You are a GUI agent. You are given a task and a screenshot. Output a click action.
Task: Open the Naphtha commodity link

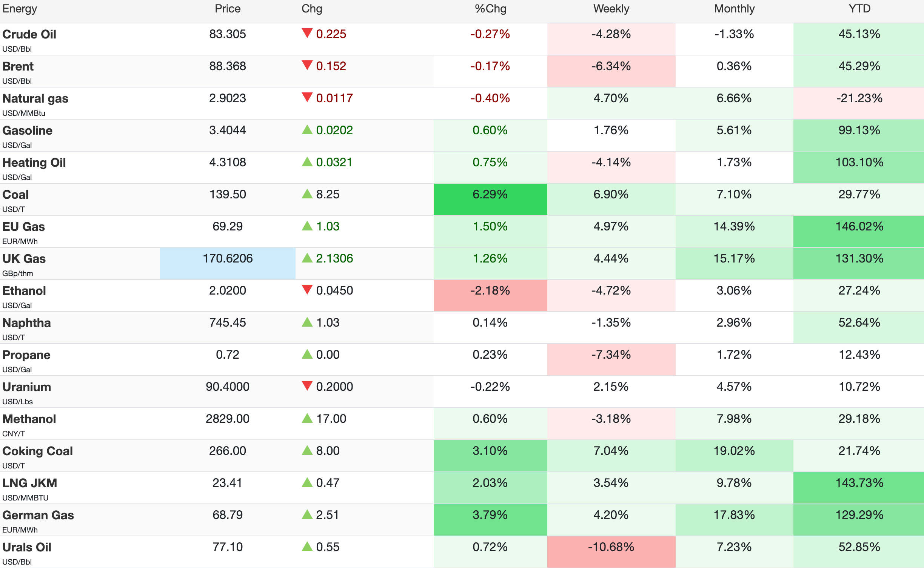[26, 323]
